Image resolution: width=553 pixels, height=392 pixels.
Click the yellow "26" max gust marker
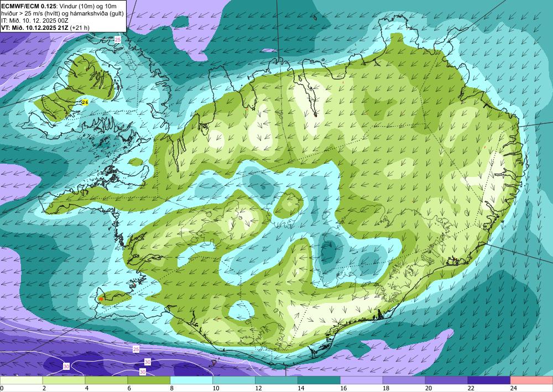click(x=85, y=102)
